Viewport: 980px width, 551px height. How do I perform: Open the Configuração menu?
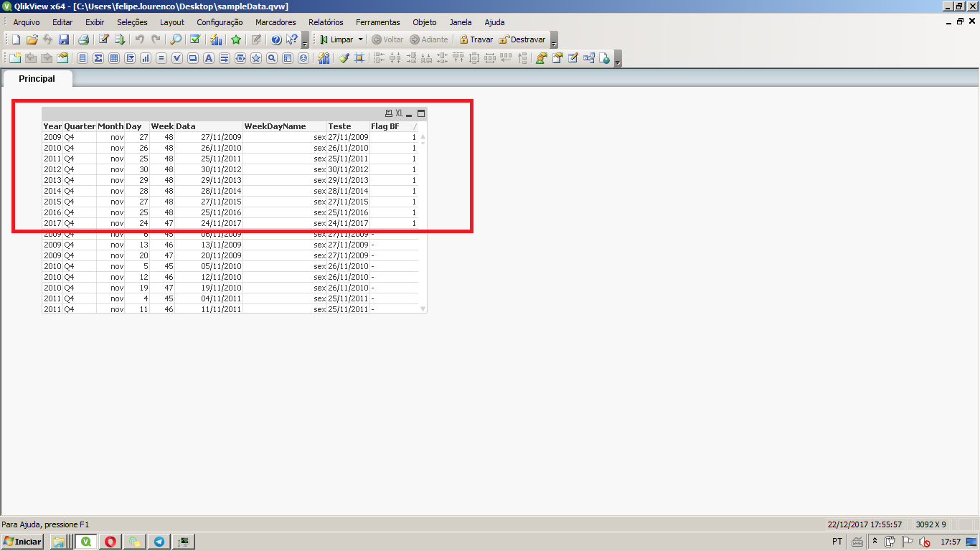click(x=220, y=22)
